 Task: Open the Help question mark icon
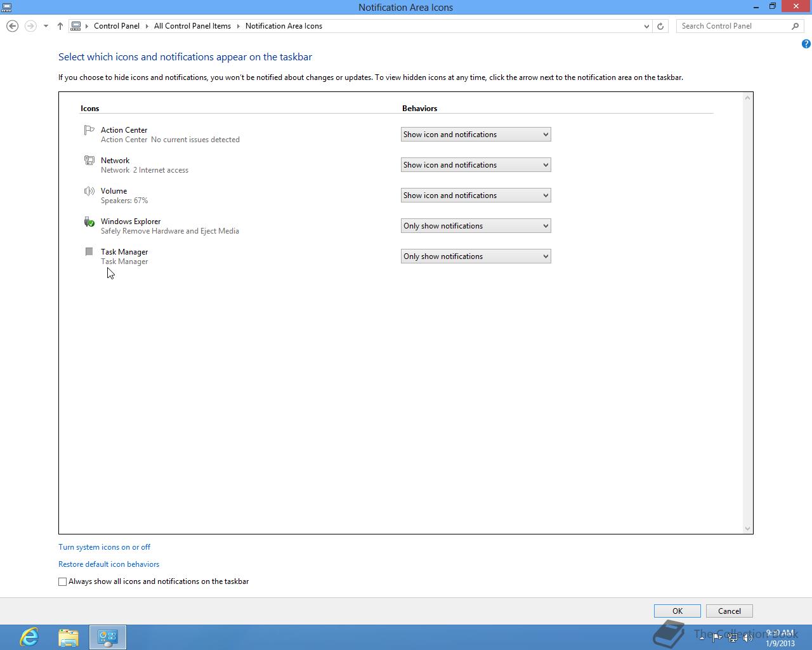pos(806,44)
